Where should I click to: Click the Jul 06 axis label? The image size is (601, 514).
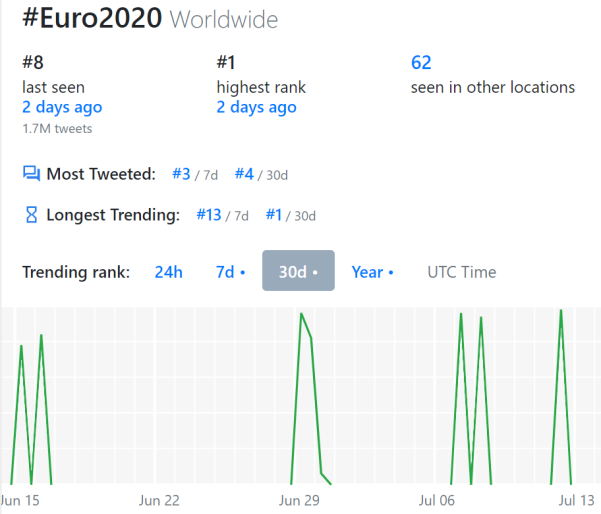coord(437,499)
